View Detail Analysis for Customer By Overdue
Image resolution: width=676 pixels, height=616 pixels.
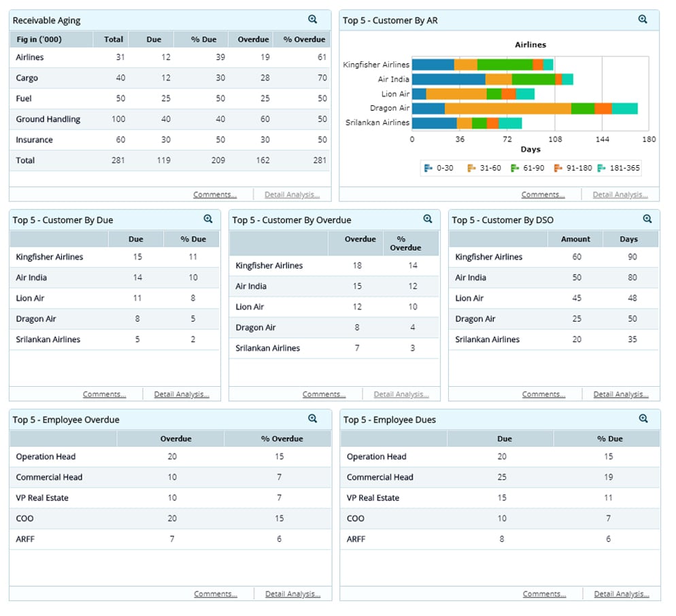tap(401, 394)
